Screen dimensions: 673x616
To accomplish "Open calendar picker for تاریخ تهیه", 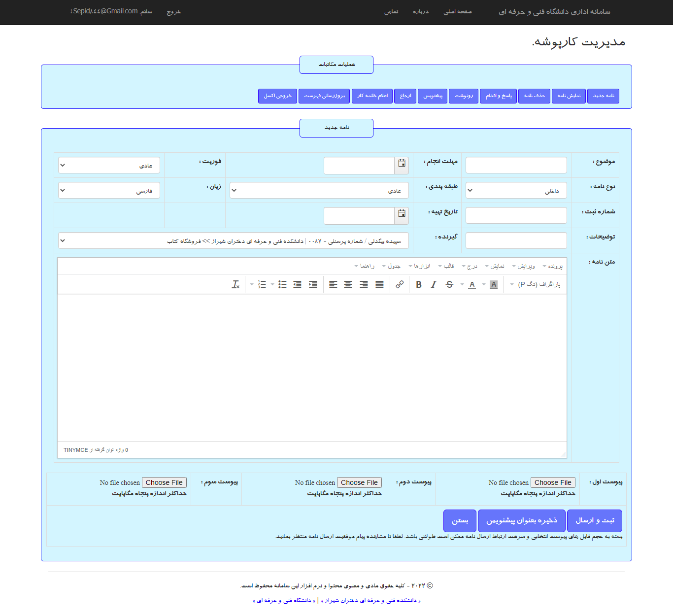I will [402, 215].
